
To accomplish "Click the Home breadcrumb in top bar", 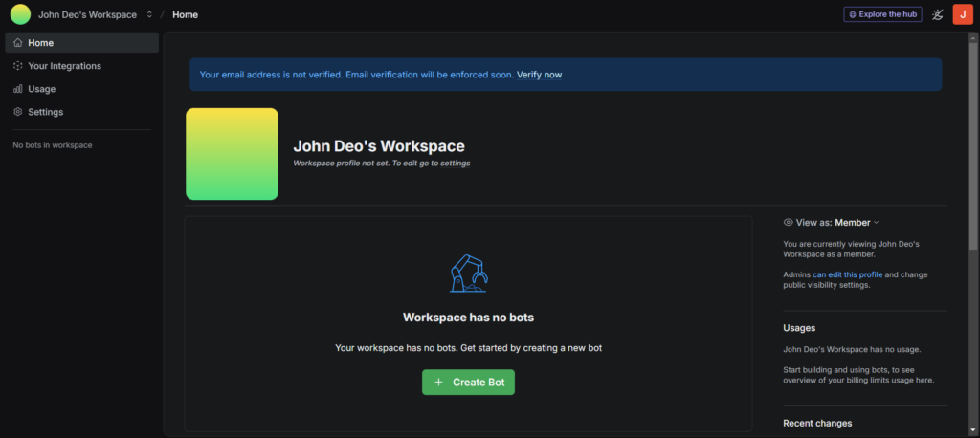I will pyautogui.click(x=186, y=14).
